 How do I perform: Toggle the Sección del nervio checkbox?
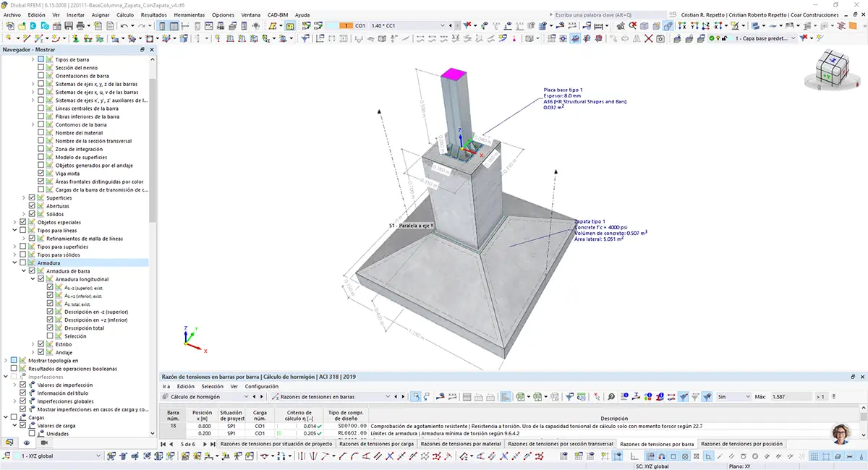tap(41, 67)
